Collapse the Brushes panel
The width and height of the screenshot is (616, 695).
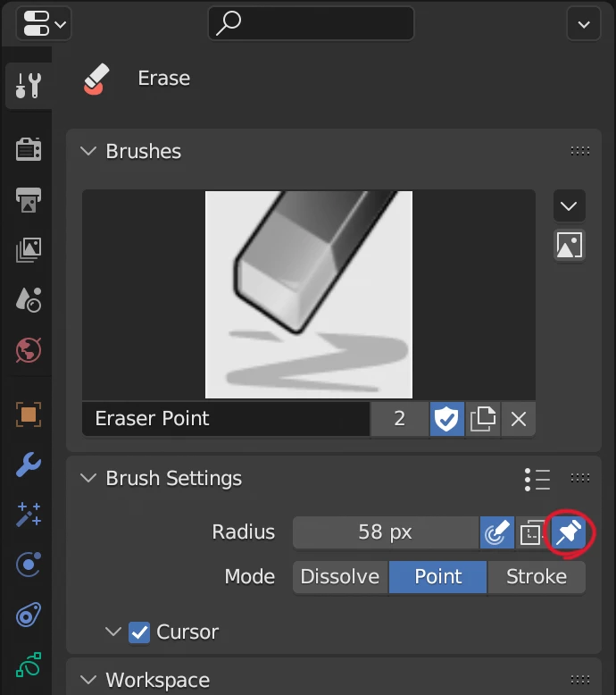(87, 152)
